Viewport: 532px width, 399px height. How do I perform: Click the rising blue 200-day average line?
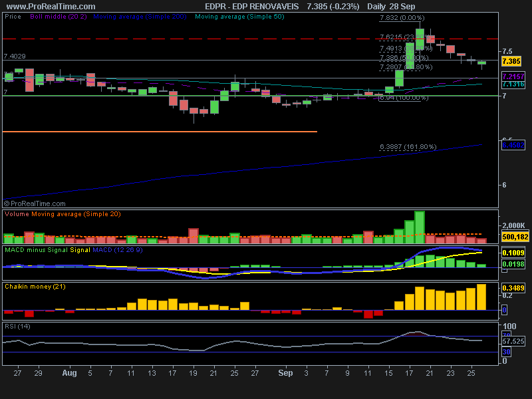click(242, 172)
